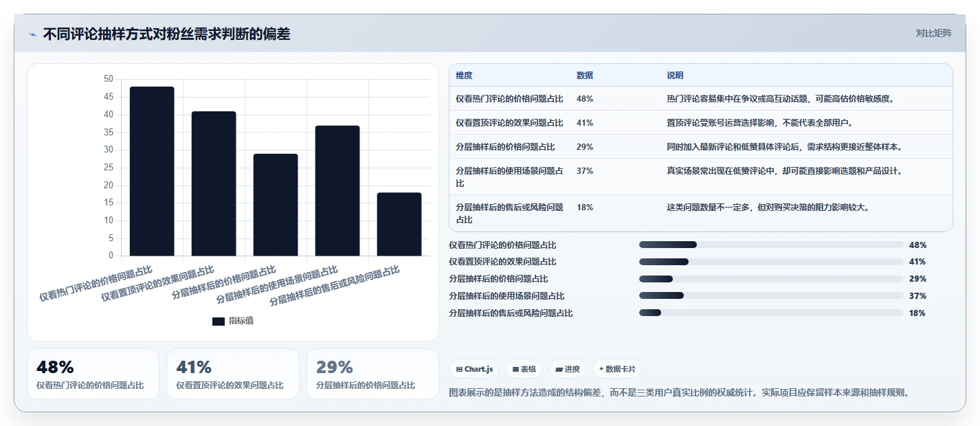The height and width of the screenshot is (426, 980).
Task: Click the 37% progress bar for 使用场景问题
Action: [x=771, y=296]
